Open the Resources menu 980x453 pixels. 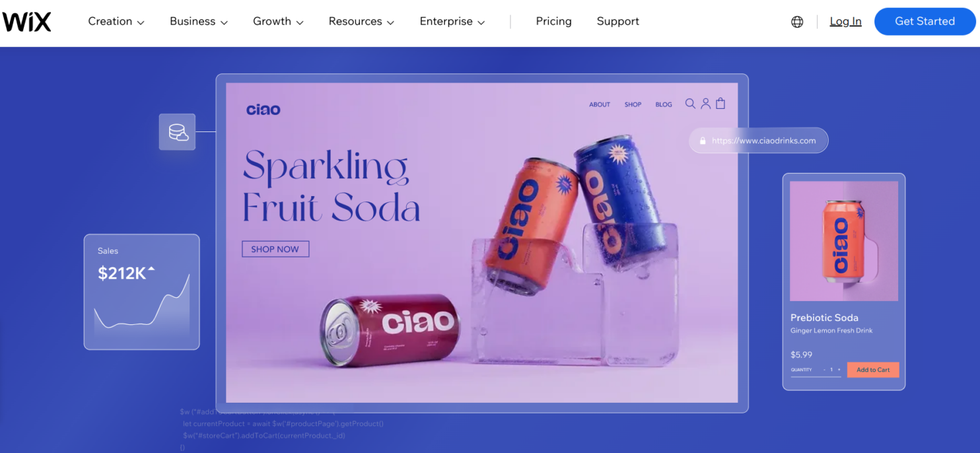click(x=361, y=22)
